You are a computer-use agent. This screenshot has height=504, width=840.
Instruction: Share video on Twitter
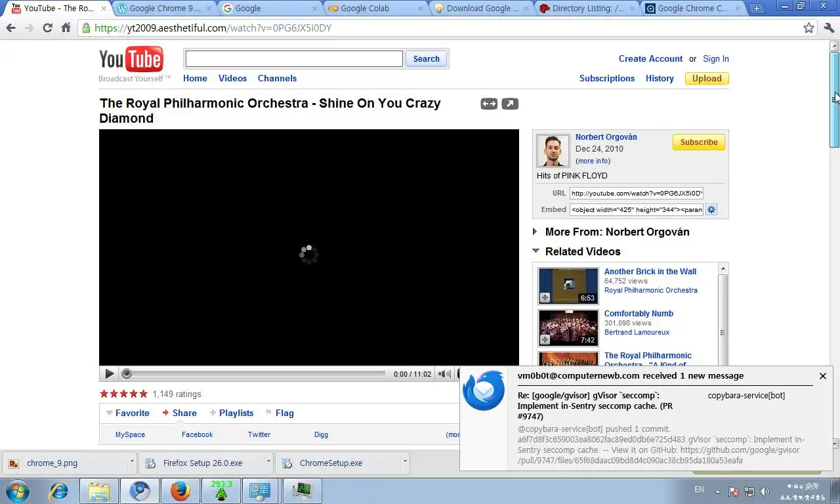click(259, 434)
